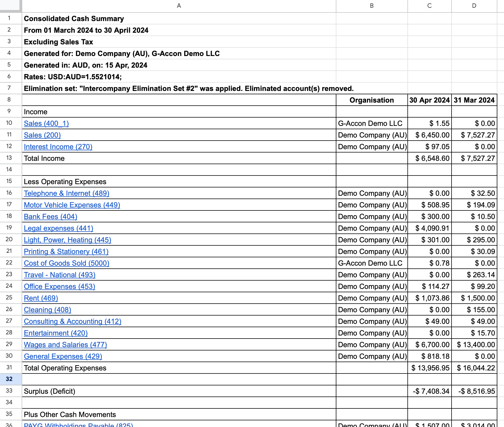Viewport: 504px width, 427px height.
Task: Click the deficit value '-$ 8,516.95'
Action: click(x=474, y=391)
